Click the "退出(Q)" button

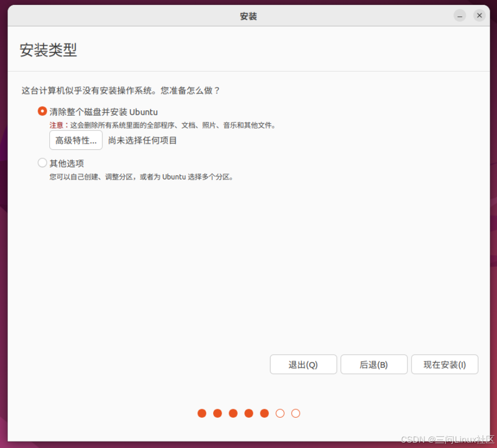click(x=303, y=365)
